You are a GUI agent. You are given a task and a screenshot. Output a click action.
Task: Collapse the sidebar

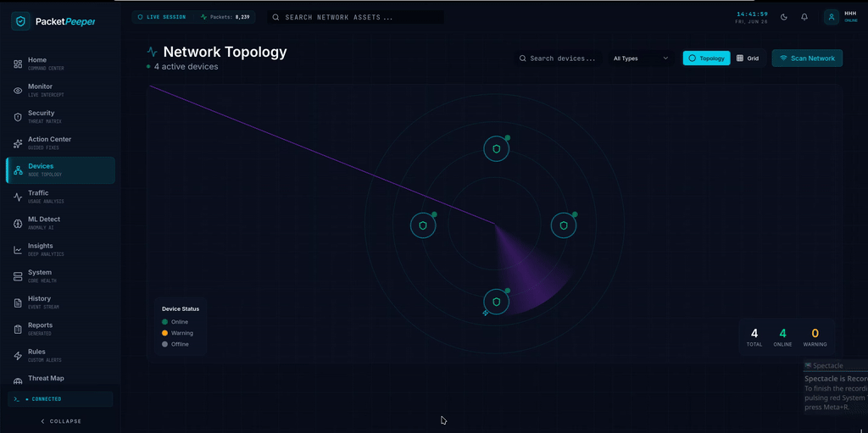pyautogui.click(x=61, y=421)
